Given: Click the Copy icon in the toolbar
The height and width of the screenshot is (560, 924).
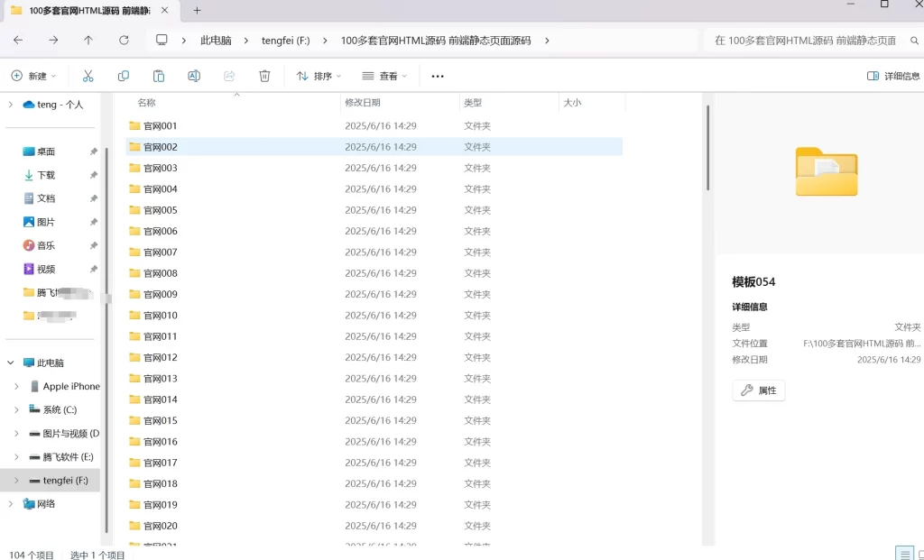Looking at the screenshot, I should 123,76.
